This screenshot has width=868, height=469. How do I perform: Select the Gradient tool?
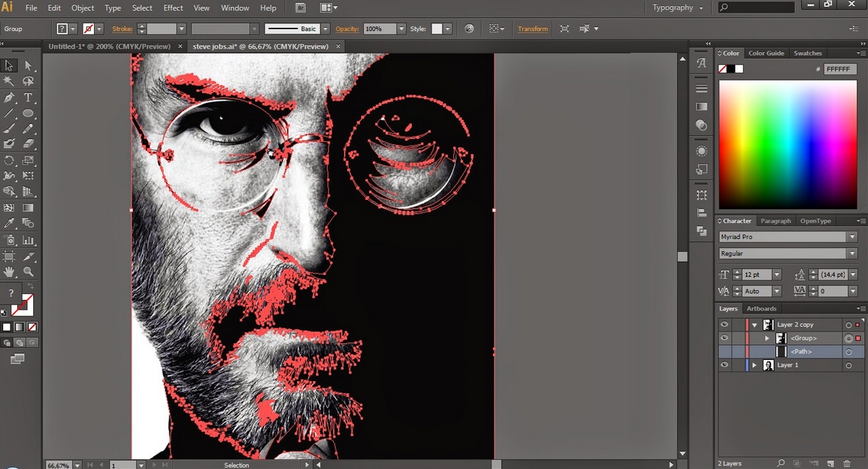[x=29, y=207]
